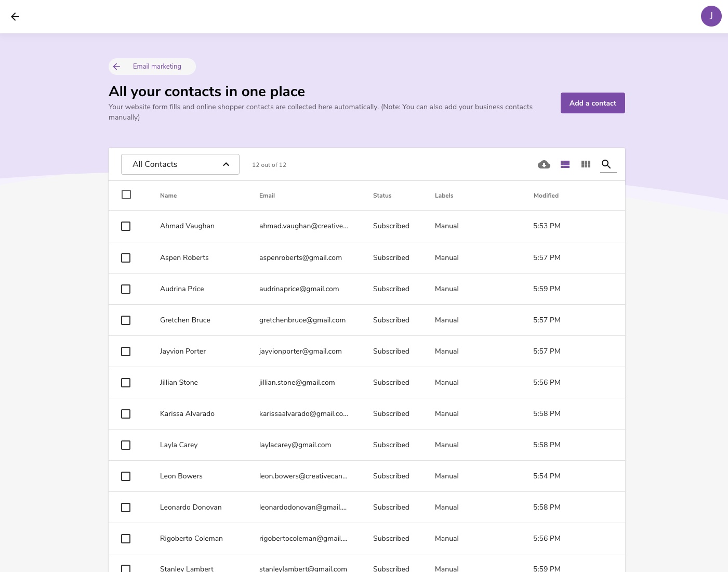Screen dimensions: 728x572
Task: Select the Layla Carey checkbox
Action: point(126,445)
